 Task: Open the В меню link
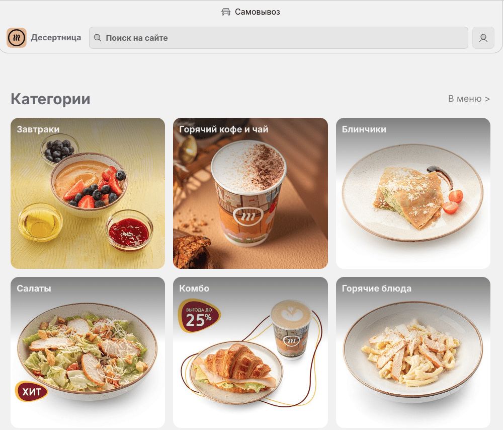click(469, 99)
